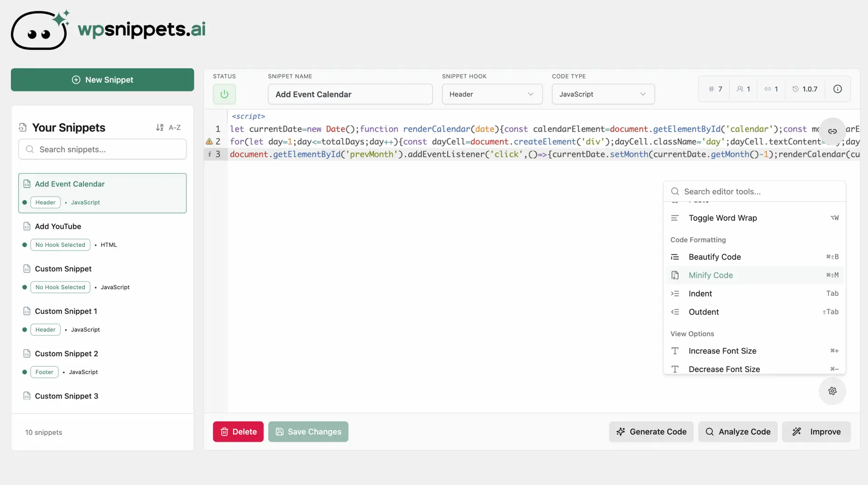This screenshot has width=868, height=485.
Task: Open the Snippet Hook dropdown
Action: [492, 94]
